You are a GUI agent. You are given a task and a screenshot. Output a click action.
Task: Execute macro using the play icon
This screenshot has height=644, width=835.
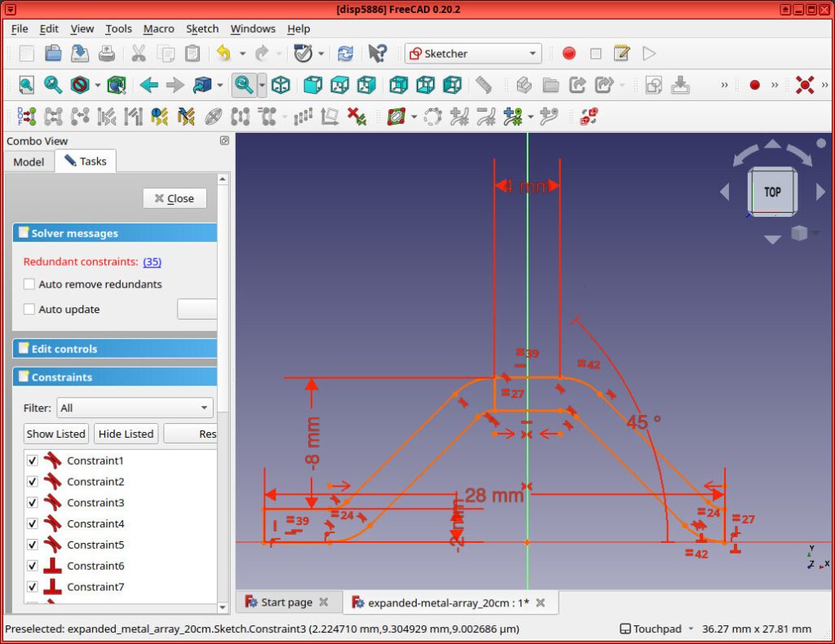tap(649, 53)
